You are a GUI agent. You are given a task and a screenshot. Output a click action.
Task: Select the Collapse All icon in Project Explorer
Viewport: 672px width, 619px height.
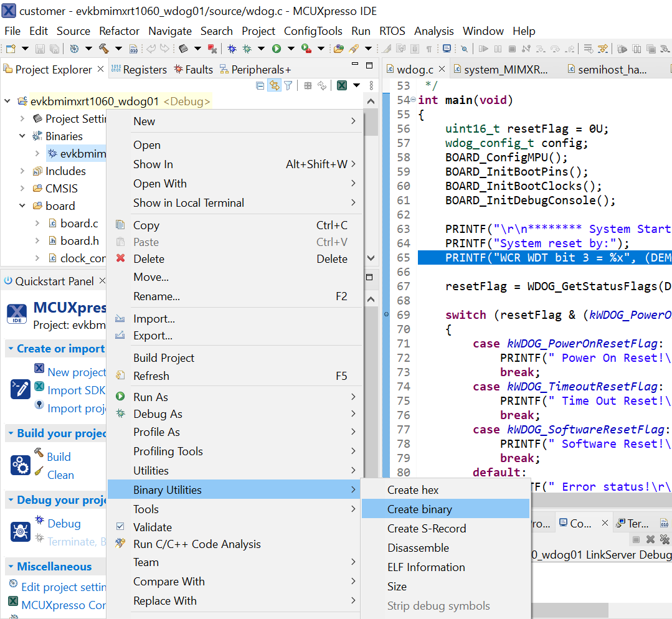260,85
